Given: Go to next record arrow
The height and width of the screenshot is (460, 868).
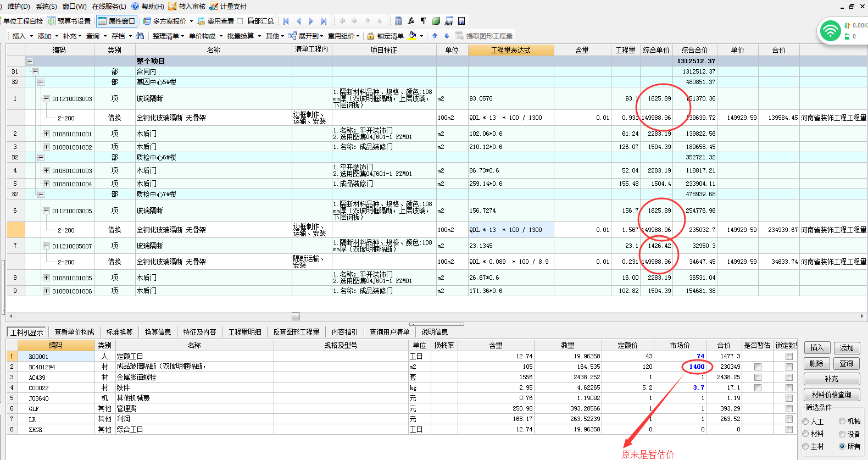Looking at the screenshot, I should point(311,21).
